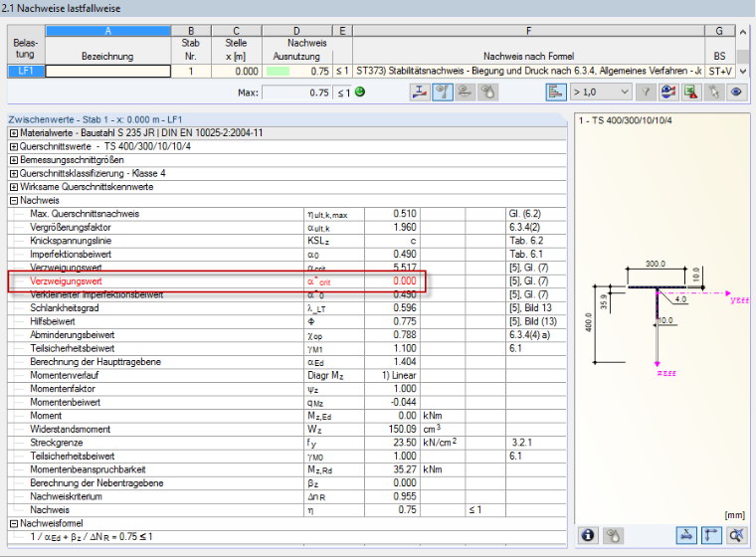Select the Max. Querschnittsnachweis row

click(x=286, y=214)
